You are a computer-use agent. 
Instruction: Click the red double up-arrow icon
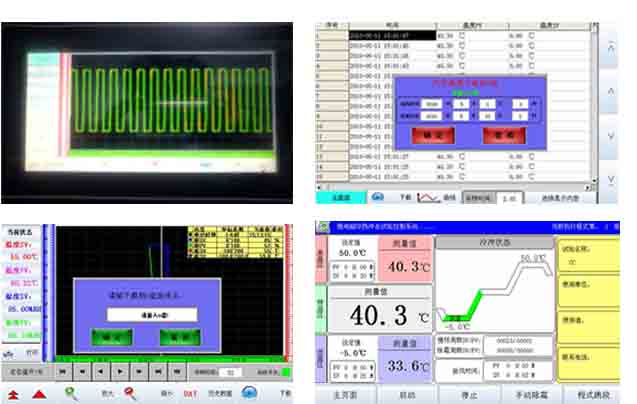13,393
